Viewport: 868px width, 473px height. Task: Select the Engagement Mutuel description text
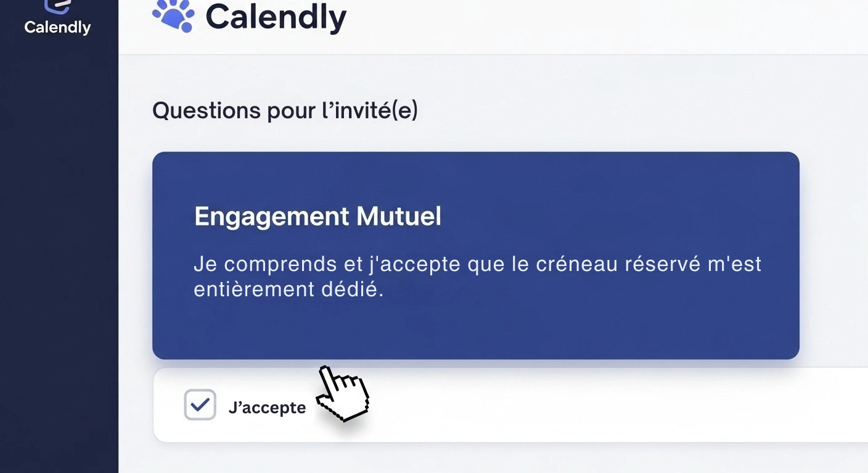[478, 276]
